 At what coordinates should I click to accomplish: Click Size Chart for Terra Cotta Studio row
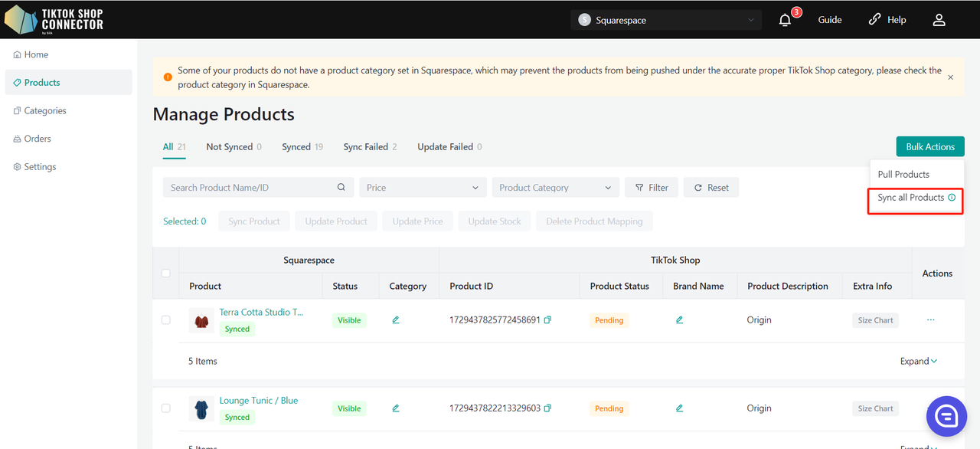[875, 320]
